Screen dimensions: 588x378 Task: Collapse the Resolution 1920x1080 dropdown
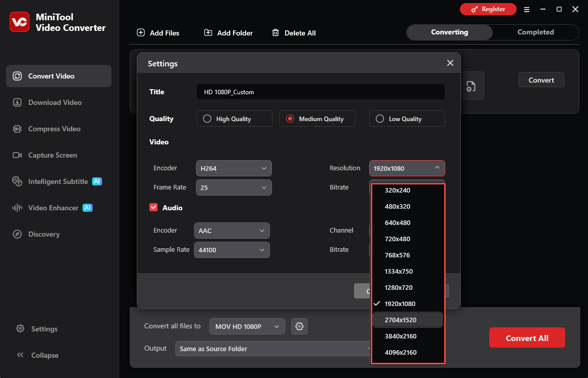(x=407, y=168)
